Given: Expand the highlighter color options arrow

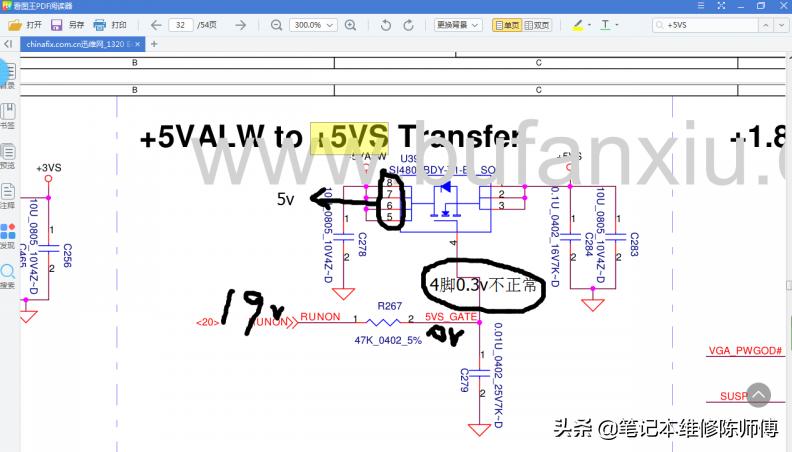Looking at the screenshot, I should [589, 25].
